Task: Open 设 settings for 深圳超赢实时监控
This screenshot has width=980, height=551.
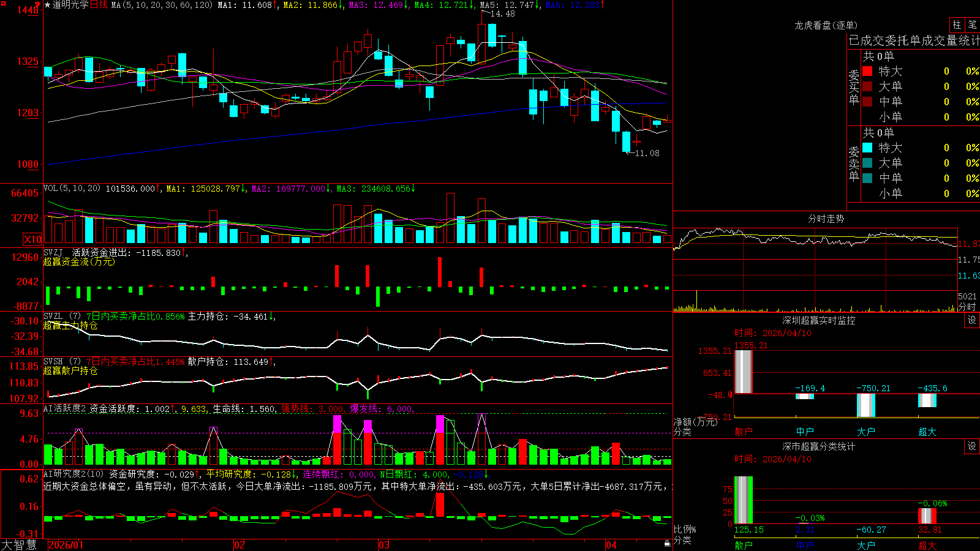Action: click(972, 320)
